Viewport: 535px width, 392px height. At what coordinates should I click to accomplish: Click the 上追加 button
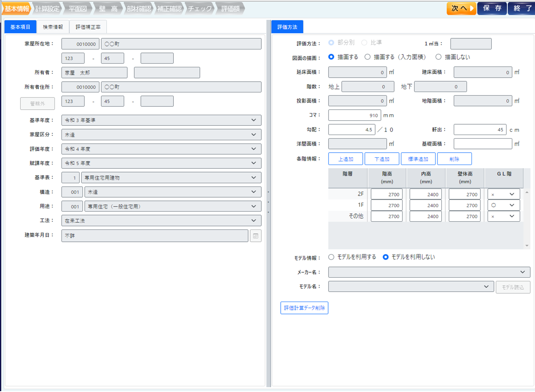coord(346,159)
